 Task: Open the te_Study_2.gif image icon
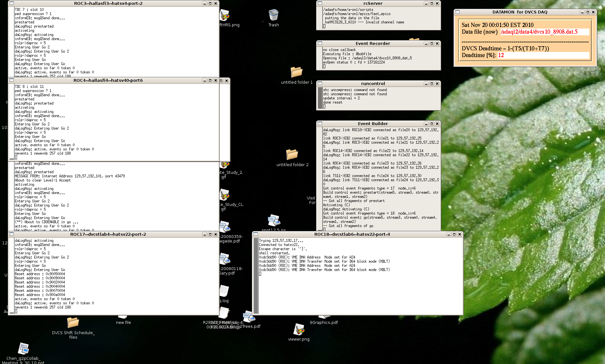point(225,165)
